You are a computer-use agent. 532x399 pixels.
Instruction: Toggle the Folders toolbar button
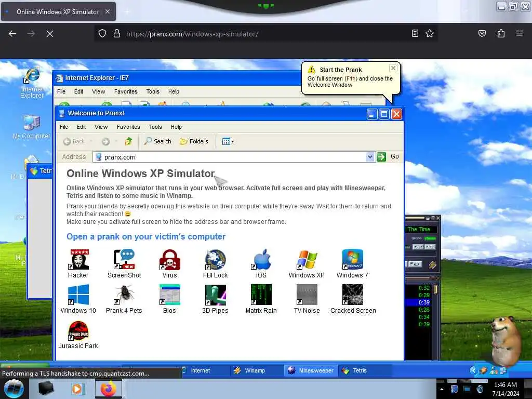tap(194, 141)
